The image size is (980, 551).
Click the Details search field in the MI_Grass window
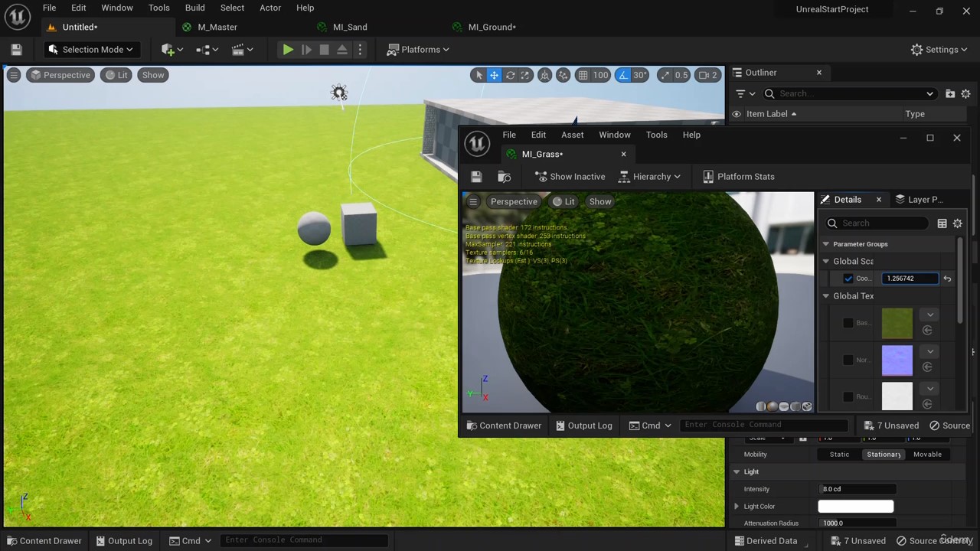pos(877,223)
